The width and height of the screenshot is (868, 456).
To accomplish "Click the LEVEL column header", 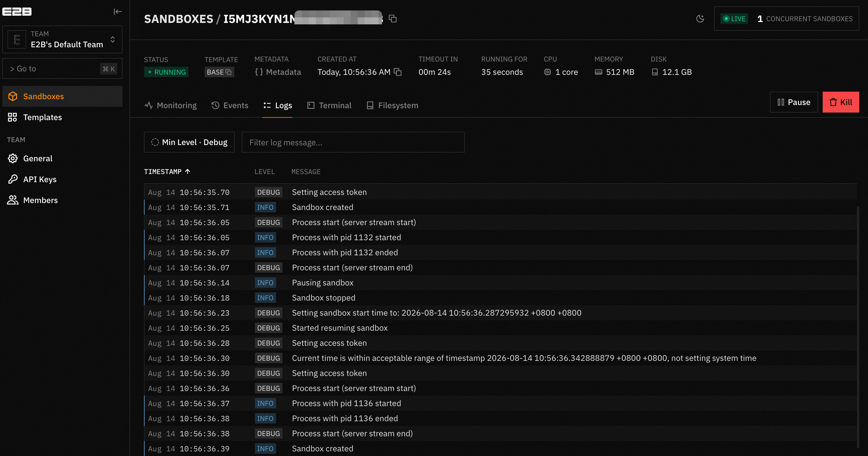I will point(264,172).
